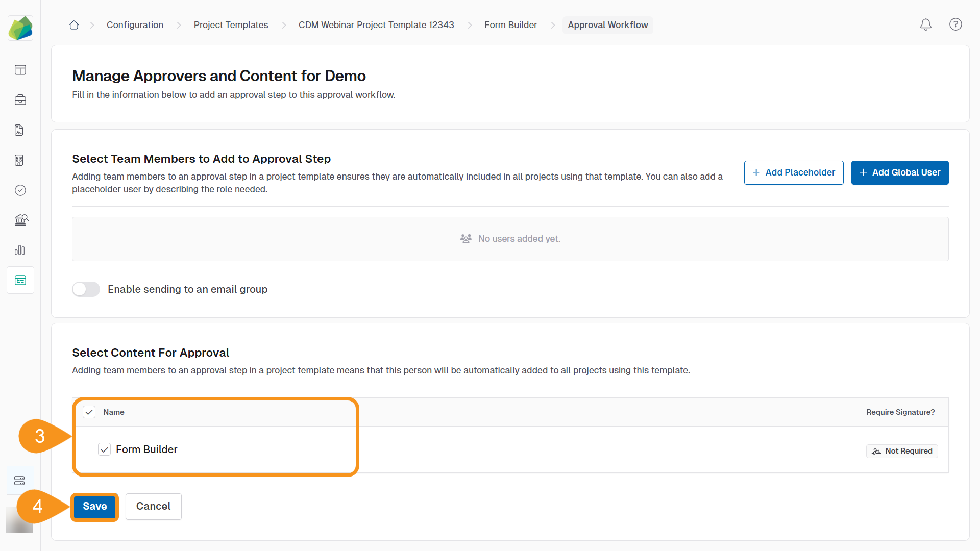
Task: Click the server stack icon near sidebar bottom
Action: click(x=20, y=480)
